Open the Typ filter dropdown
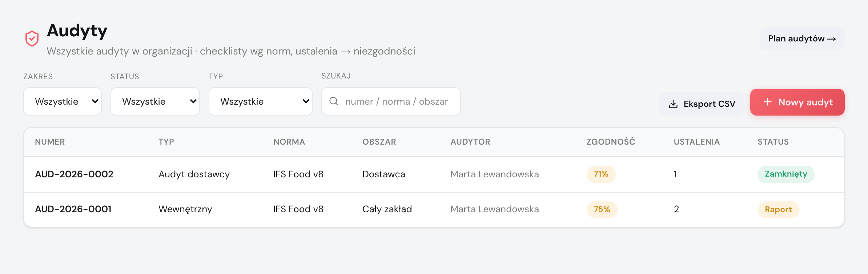The image size is (868, 274). tap(261, 101)
